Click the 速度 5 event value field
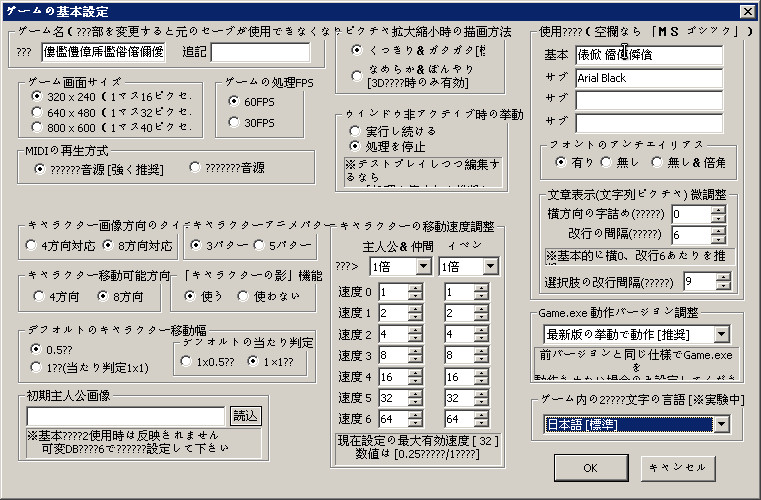This screenshot has height=500, width=761. 459,398
